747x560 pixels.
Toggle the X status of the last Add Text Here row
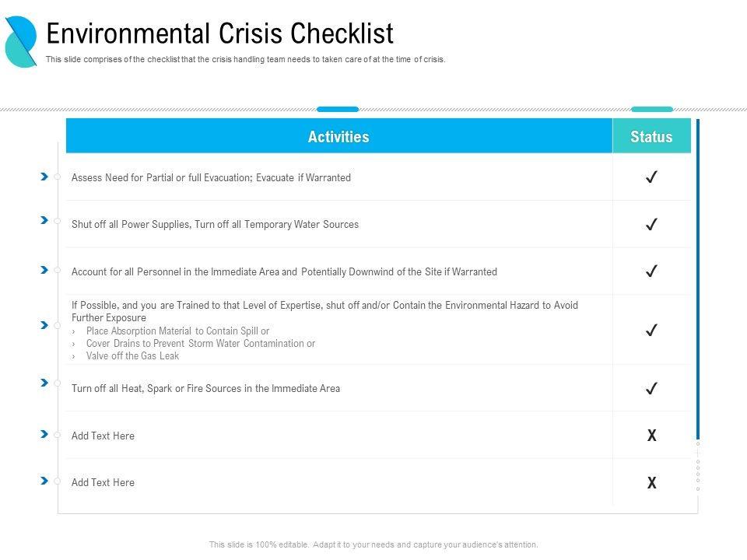(x=652, y=483)
